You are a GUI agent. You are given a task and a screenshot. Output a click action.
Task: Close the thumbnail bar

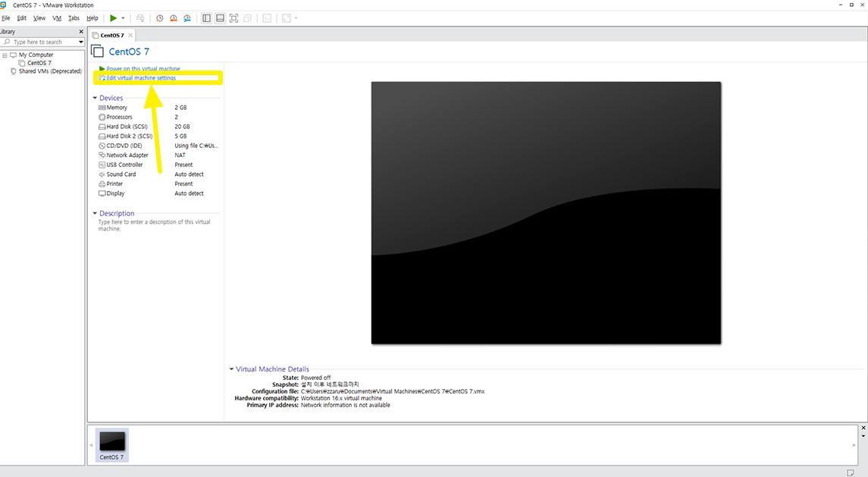[x=863, y=428]
